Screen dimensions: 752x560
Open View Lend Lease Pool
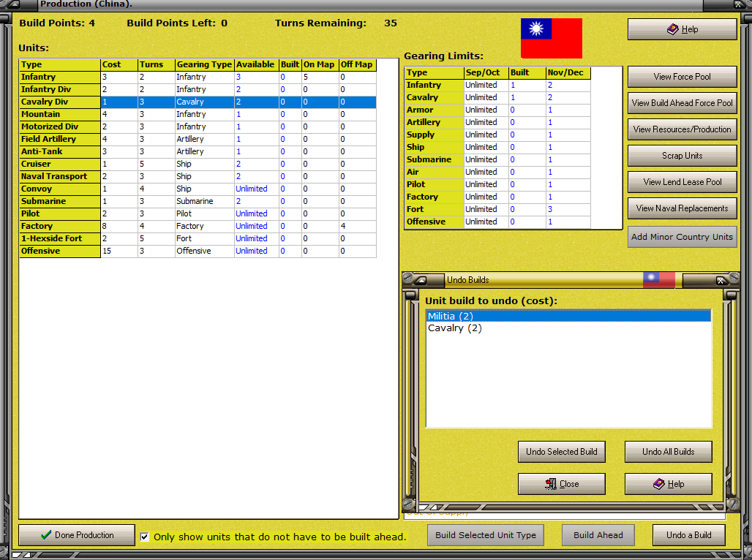coord(682,182)
